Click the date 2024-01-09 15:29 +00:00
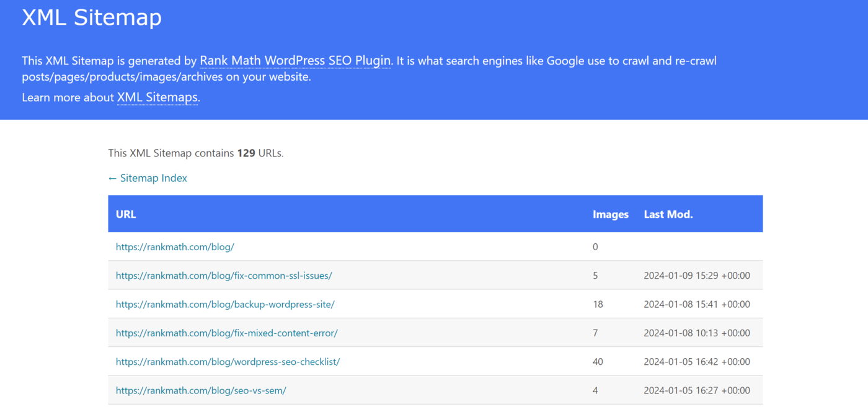This screenshot has height=409, width=868. [697, 276]
